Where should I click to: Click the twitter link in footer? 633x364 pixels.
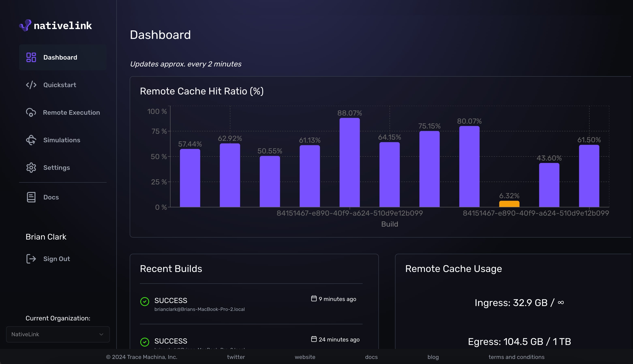point(236,357)
